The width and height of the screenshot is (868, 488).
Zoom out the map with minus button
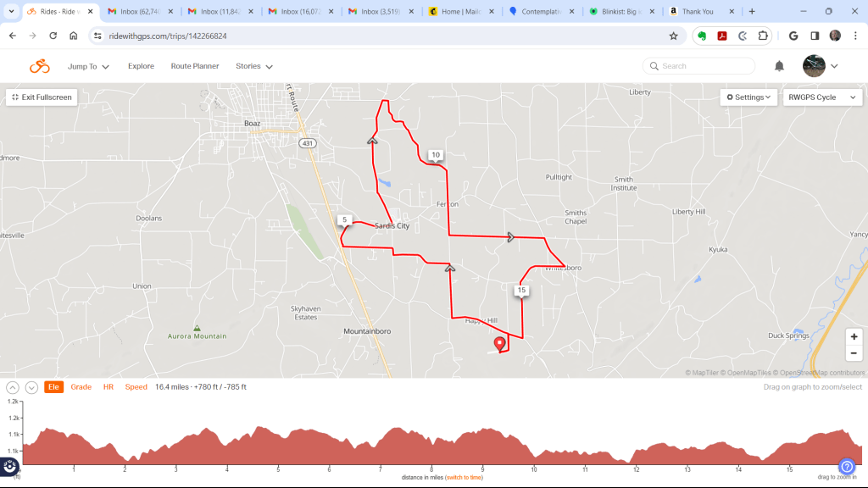pyautogui.click(x=854, y=353)
